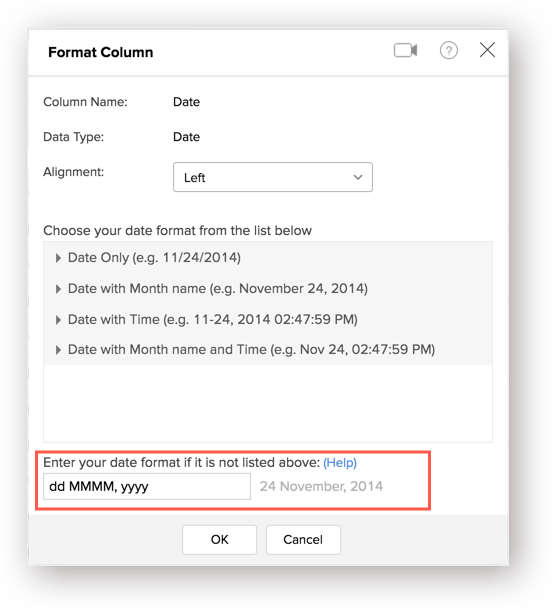Open the blue (Help) link
Image resolution: width=552 pixels, height=609 pixels.
[x=340, y=463]
